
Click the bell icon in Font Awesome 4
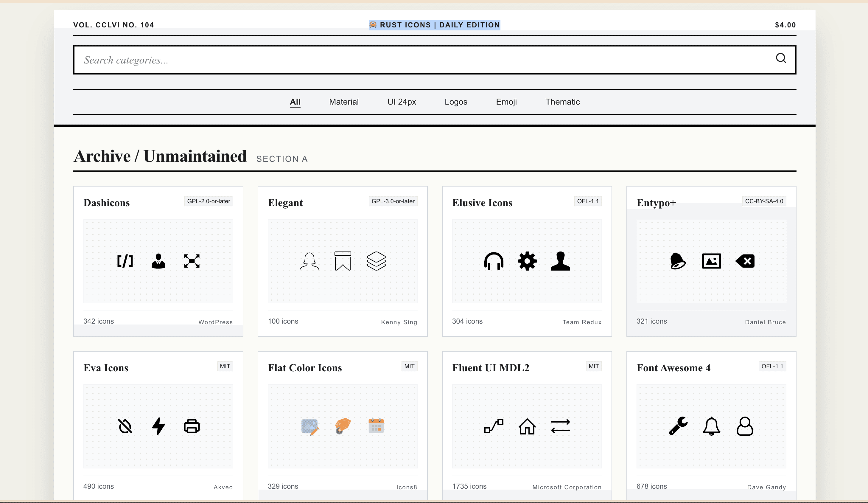(711, 426)
